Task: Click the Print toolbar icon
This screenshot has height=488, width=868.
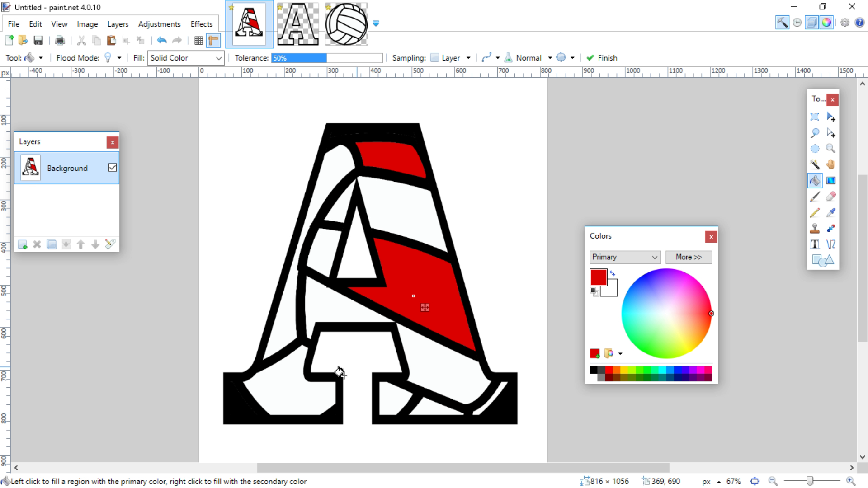Action: tap(60, 40)
